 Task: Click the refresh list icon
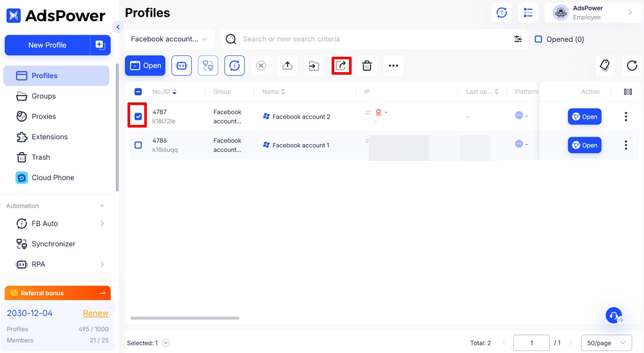pos(632,66)
